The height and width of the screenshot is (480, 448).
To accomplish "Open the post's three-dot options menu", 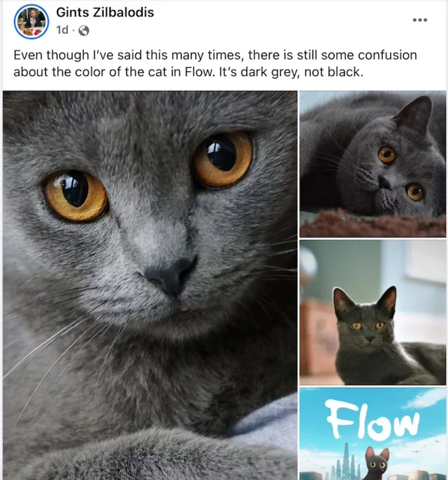I will click(x=420, y=20).
